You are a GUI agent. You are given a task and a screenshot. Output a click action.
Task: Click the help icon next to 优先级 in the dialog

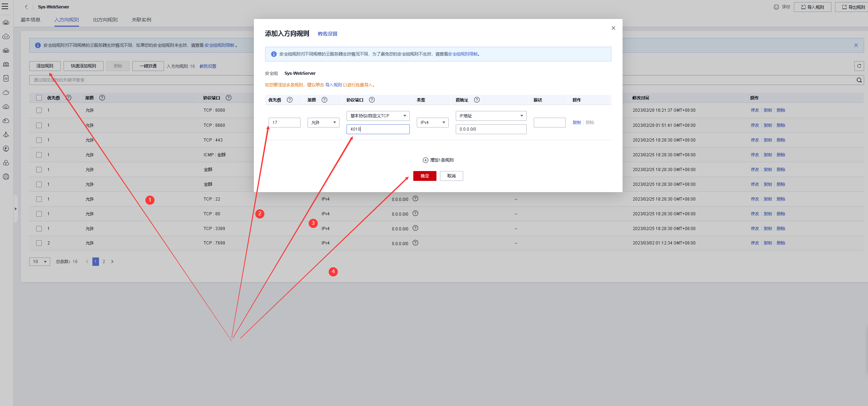290,100
